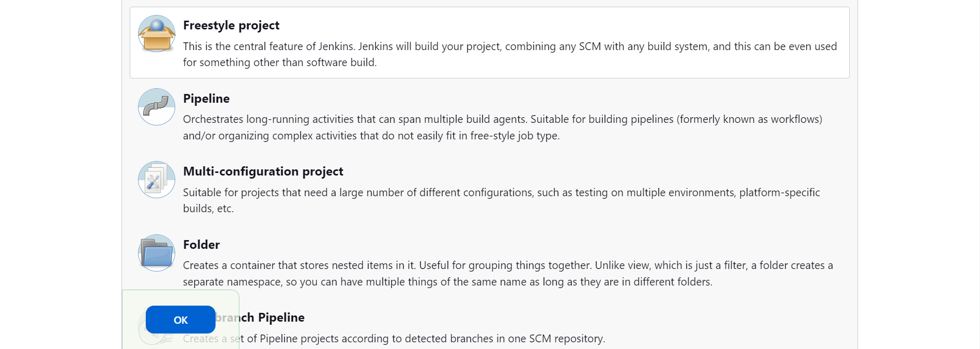The width and height of the screenshot is (980, 349).
Task: Click the line 'builds, etc.' under Multi-configuration
Action: (x=208, y=209)
